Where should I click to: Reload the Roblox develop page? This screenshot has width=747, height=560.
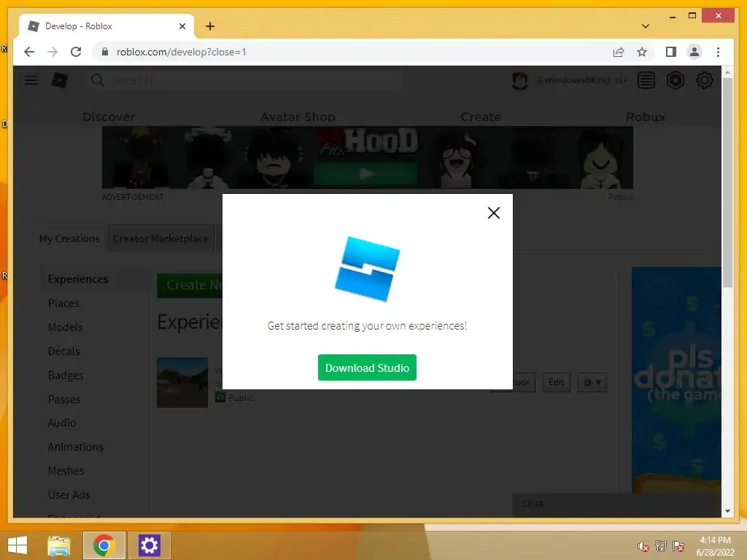[x=76, y=52]
